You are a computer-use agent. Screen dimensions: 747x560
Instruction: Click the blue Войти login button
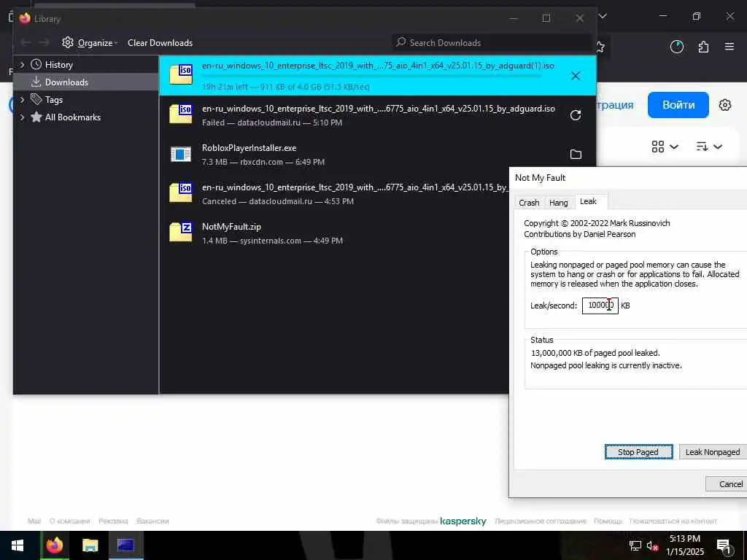pyautogui.click(x=678, y=105)
